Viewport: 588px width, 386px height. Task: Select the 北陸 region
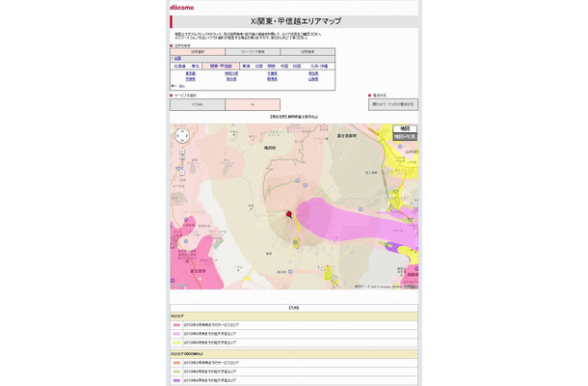tap(258, 66)
